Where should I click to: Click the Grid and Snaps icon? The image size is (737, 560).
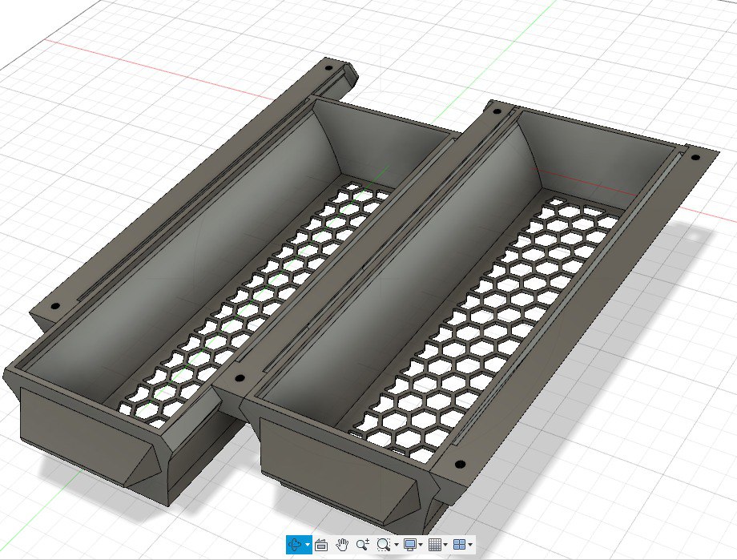click(435, 545)
